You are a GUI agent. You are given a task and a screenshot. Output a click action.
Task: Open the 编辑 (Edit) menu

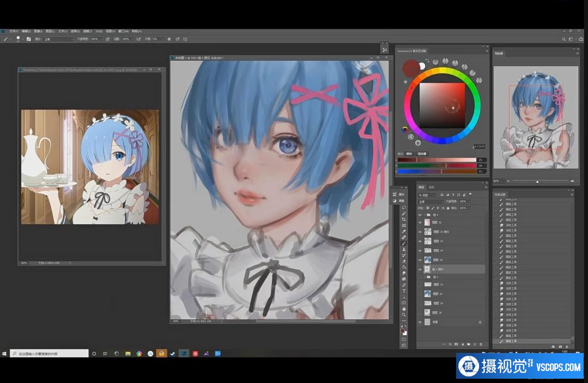click(26, 31)
